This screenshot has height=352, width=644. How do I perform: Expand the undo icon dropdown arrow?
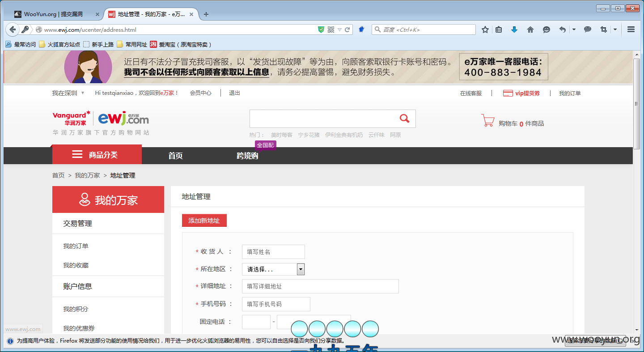coord(574,30)
